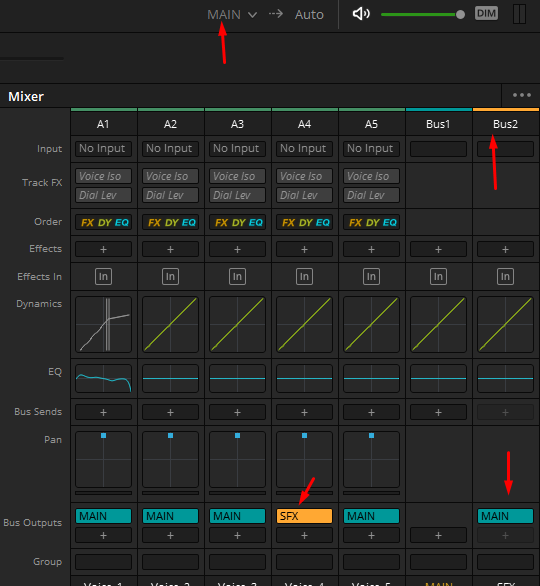Open the Mixer three-dots options menu
The image size is (540, 586).
(x=522, y=95)
